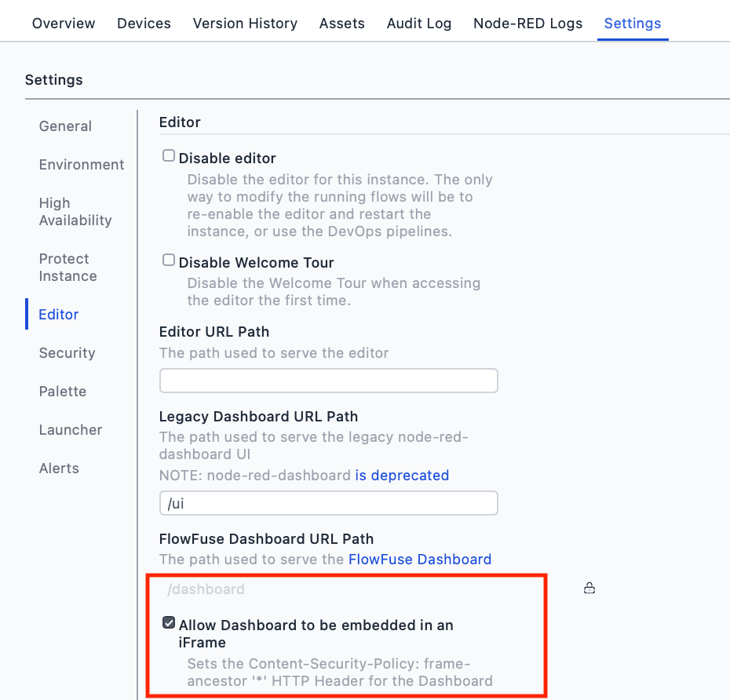The width and height of the screenshot is (730, 700).
Task: Uncheck Allow Dashboard to be embedded in an iFrame
Action: 168,622
